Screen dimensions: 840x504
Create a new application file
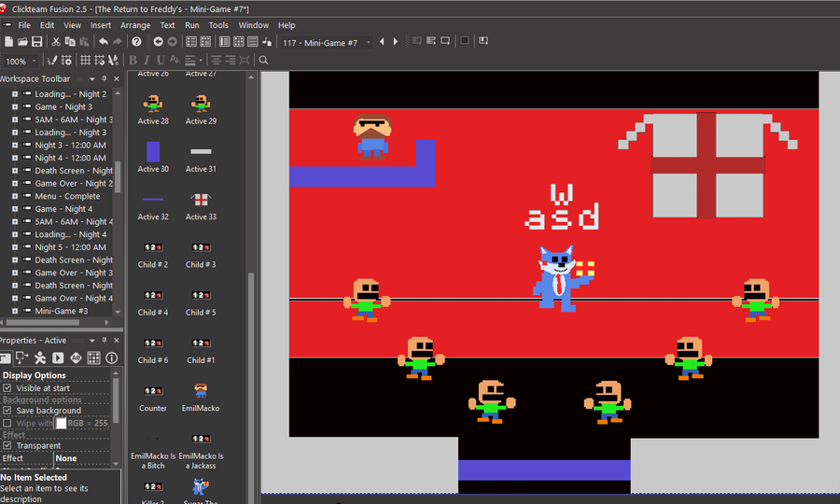click(x=8, y=42)
